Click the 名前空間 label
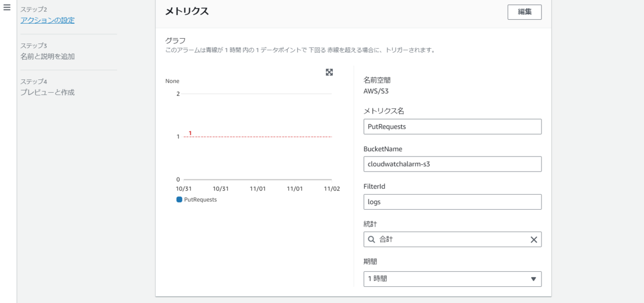Screen dimensions: 644x303 coord(377,80)
